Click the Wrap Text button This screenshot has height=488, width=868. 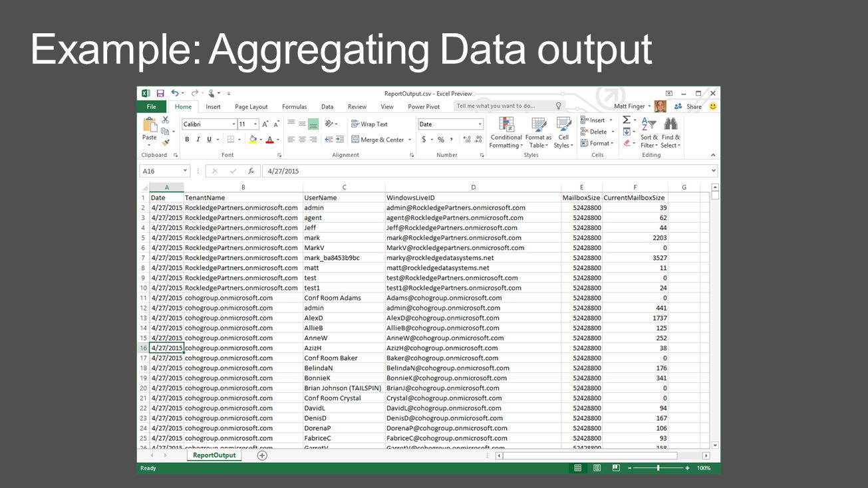pyautogui.click(x=369, y=124)
